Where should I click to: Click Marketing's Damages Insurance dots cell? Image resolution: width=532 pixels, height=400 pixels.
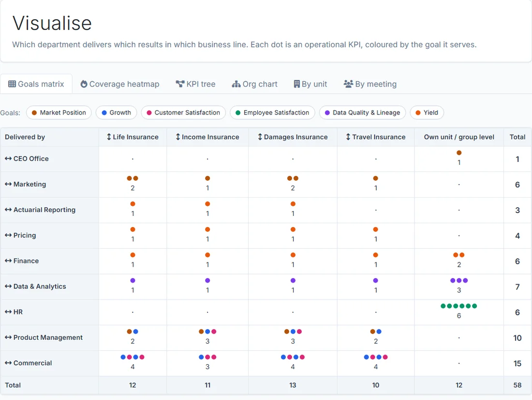(x=293, y=184)
